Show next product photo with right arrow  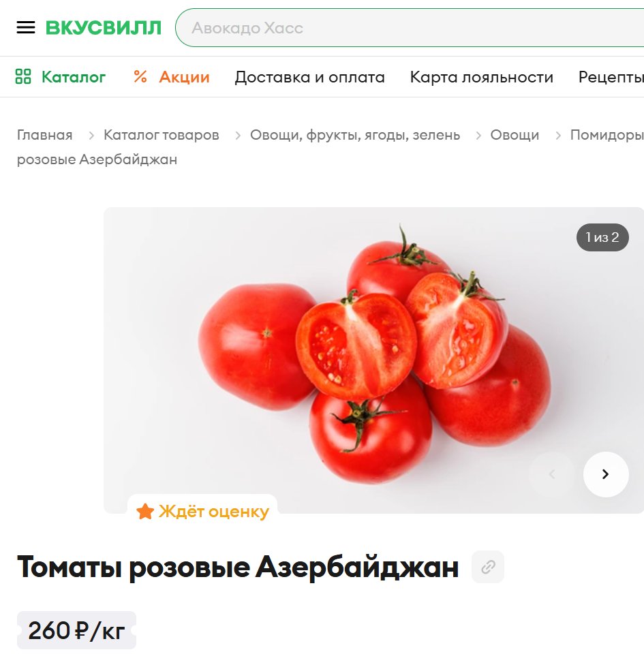606,474
